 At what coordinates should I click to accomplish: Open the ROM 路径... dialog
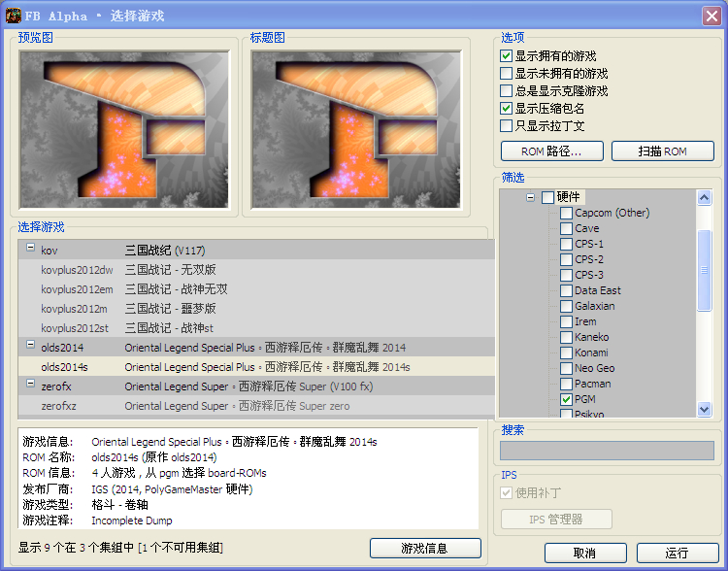tap(552, 151)
